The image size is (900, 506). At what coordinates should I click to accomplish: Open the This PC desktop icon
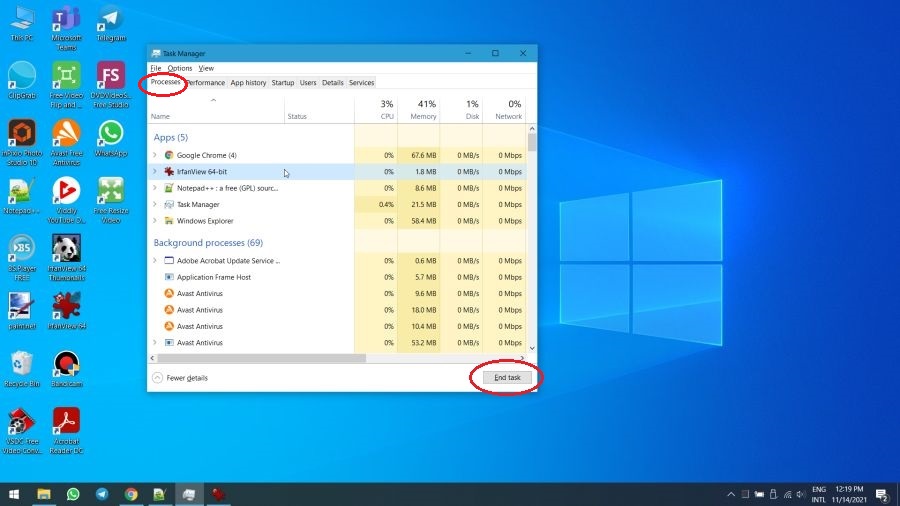[x=22, y=20]
